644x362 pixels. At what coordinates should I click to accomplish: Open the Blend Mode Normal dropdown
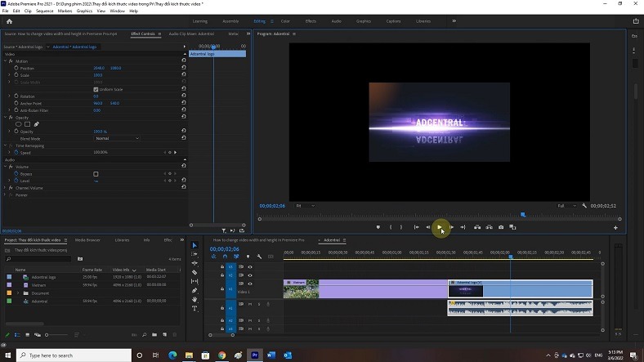[117, 138]
